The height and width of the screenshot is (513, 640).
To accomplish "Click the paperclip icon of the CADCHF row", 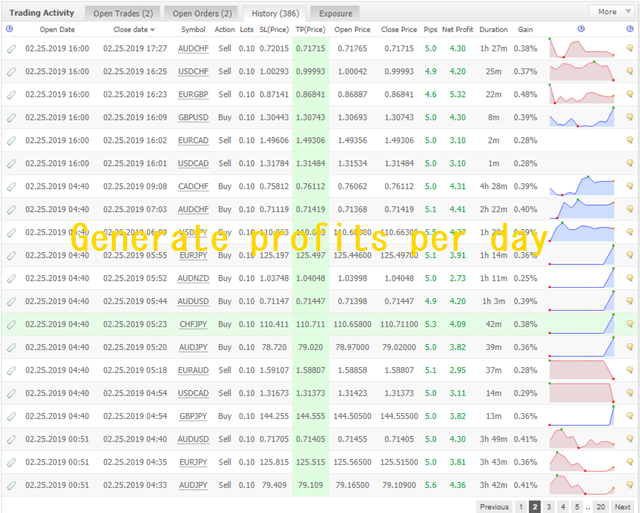I will pyautogui.click(x=11, y=187).
